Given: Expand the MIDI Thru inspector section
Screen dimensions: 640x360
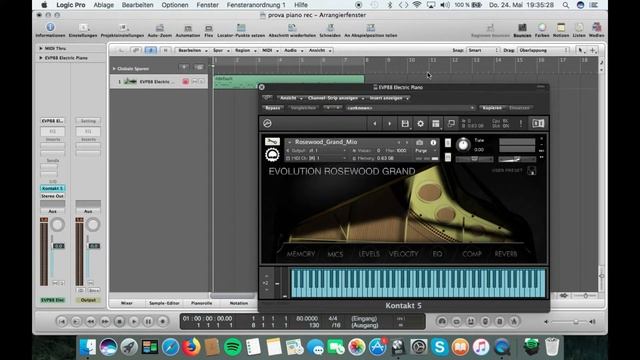Looking at the screenshot, I should (41, 48).
